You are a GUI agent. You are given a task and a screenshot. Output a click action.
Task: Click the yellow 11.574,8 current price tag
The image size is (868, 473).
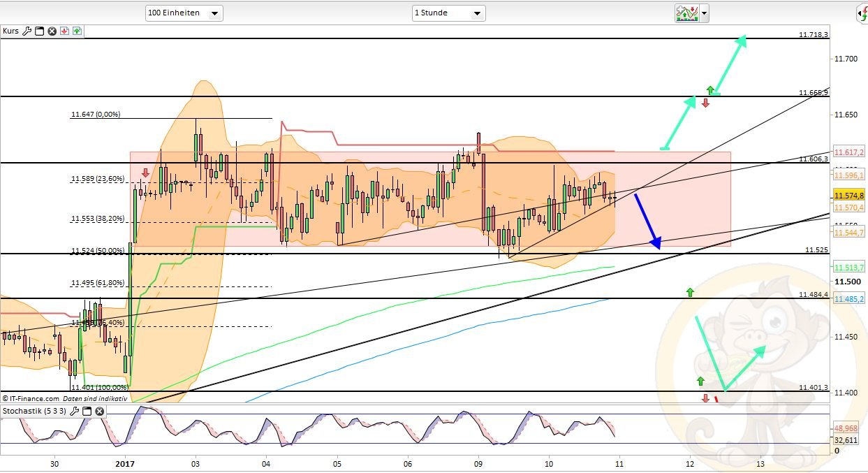pos(848,196)
